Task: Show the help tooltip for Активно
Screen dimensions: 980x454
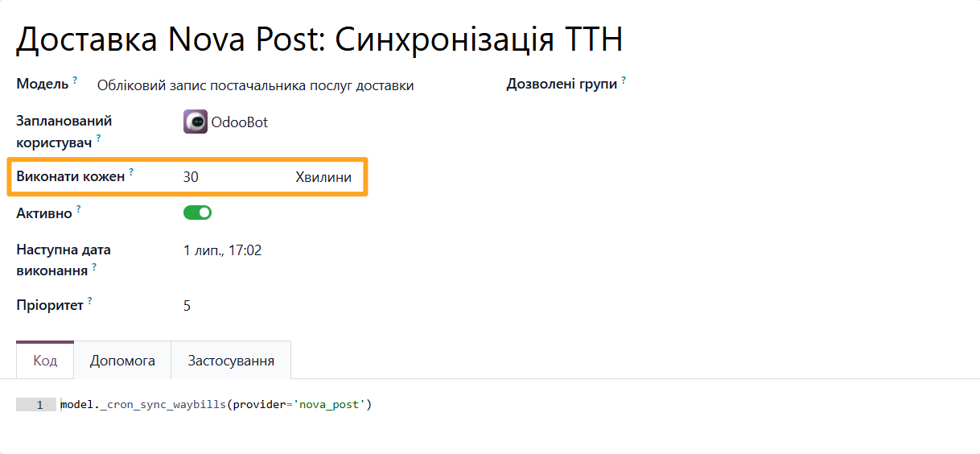Action: (78, 209)
